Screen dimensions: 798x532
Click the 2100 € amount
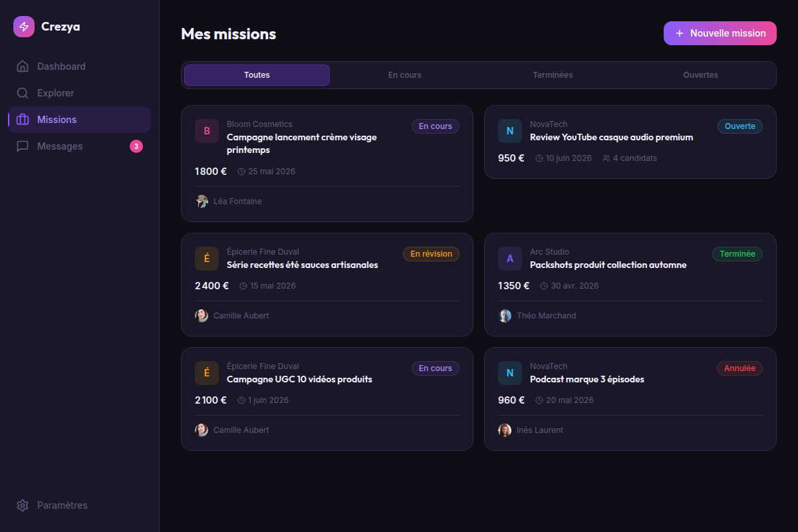click(x=211, y=400)
